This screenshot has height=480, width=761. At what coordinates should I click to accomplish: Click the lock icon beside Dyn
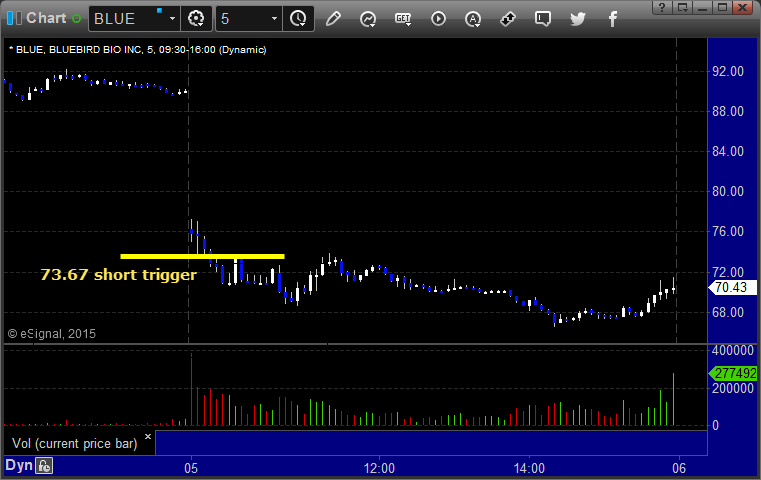[x=44, y=466]
